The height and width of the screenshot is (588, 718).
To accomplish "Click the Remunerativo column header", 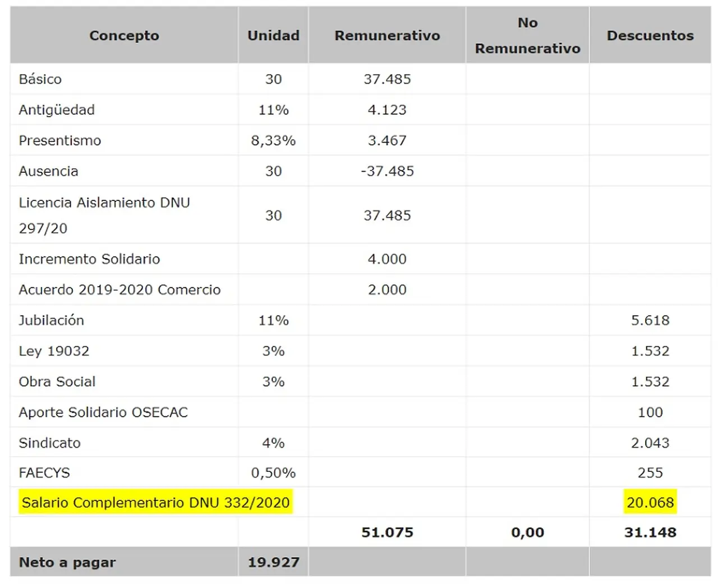I will coord(387,35).
